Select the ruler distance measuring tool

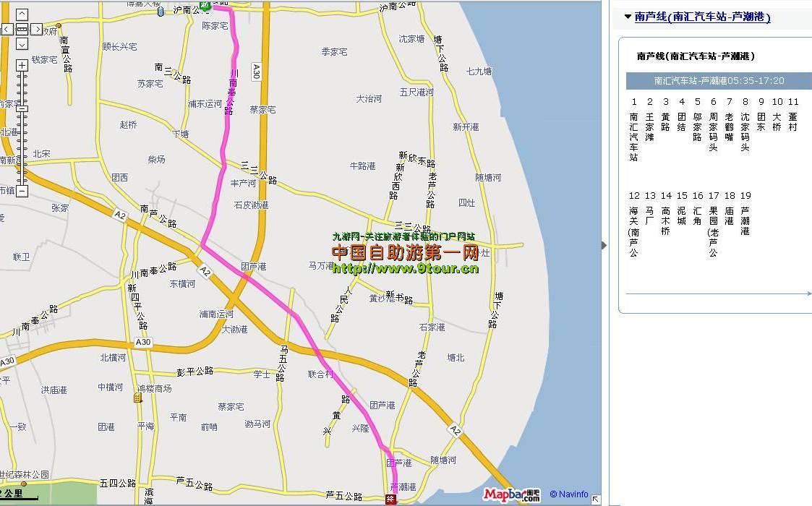pyautogui.click(x=22, y=29)
